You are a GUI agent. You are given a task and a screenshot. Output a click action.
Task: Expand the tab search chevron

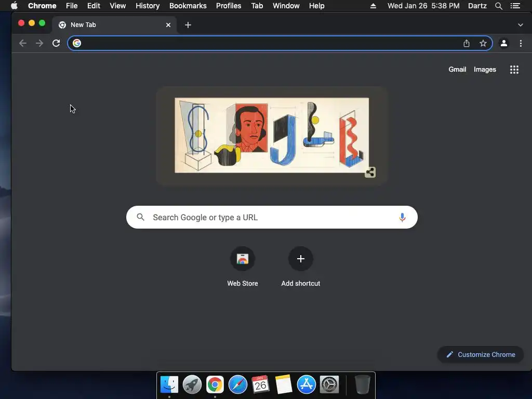click(521, 25)
